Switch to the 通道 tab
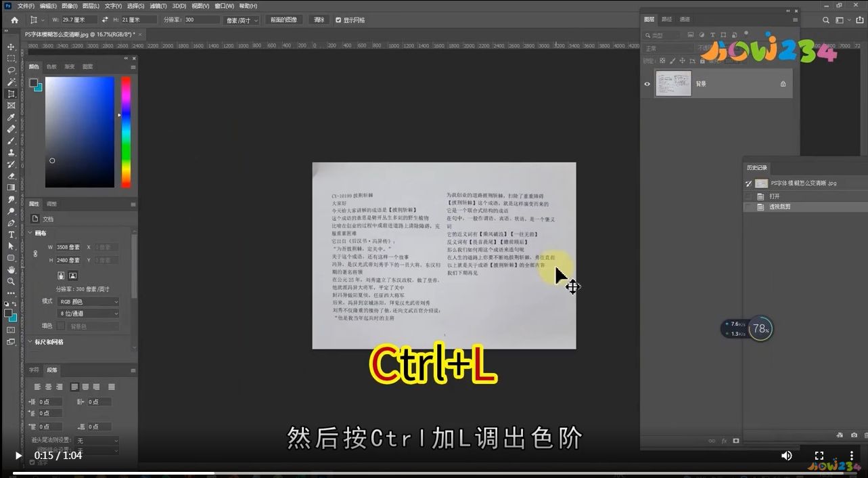 point(685,19)
